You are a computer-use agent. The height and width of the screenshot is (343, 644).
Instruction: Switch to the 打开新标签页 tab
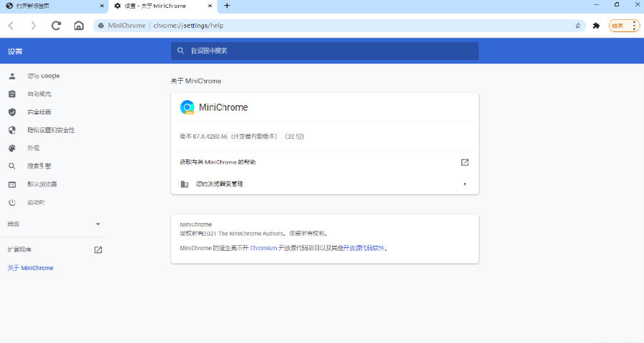tap(54, 6)
